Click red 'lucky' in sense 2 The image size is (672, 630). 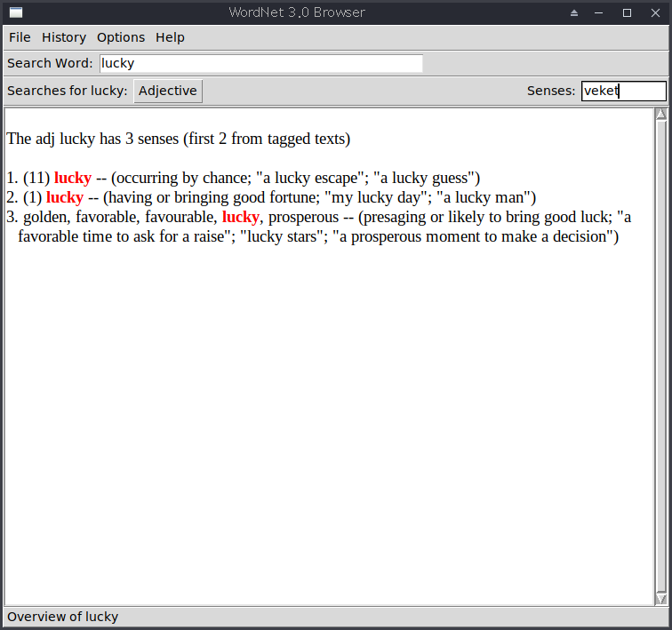coord(65,197)
